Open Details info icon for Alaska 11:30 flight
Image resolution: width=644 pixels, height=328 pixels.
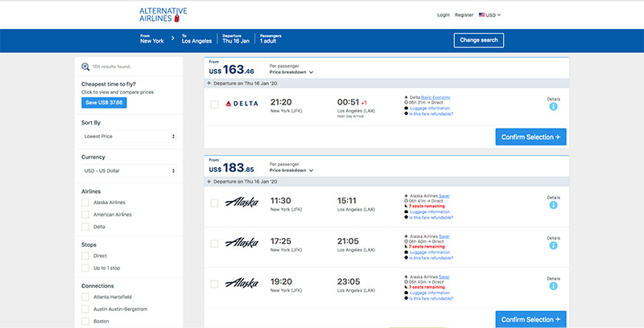pos(553,205)
